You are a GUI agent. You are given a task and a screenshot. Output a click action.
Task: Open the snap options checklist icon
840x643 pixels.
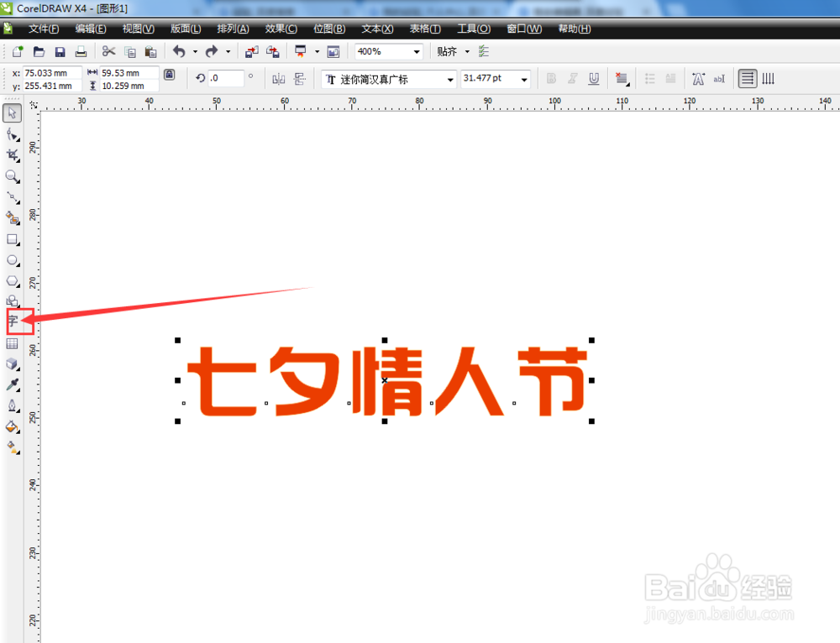(x=484, y=51)
